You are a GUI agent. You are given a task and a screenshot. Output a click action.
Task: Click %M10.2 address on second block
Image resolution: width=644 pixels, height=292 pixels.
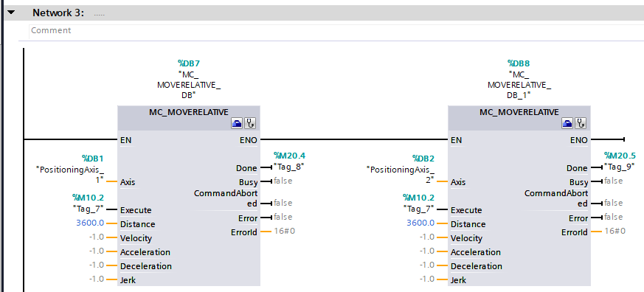coord(418,198)
